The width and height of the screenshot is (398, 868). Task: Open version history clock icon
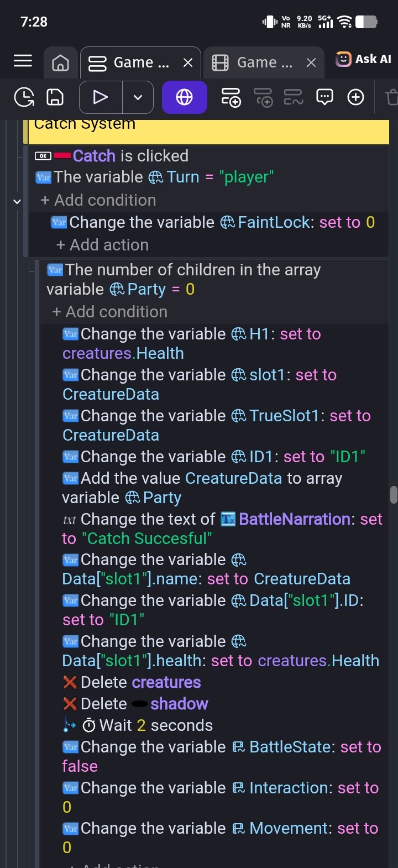(x=24, y=97)
